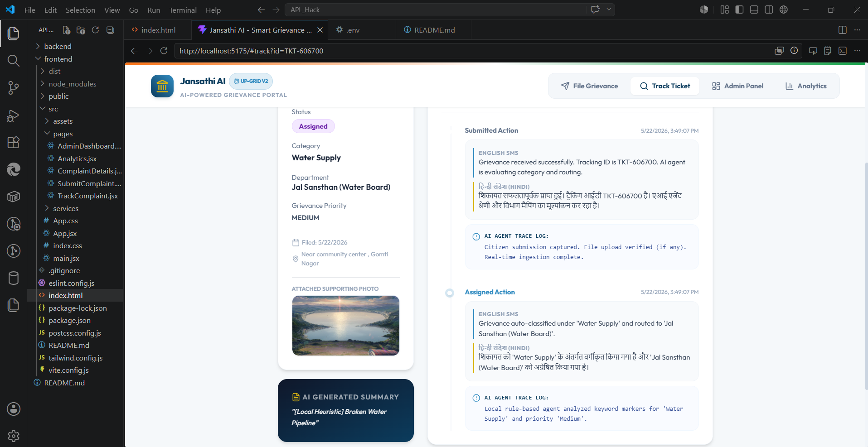This screenshot has width=868, height=447.
Task: Click the Copilot chat icon in title bar
Action: pos(595,10)
